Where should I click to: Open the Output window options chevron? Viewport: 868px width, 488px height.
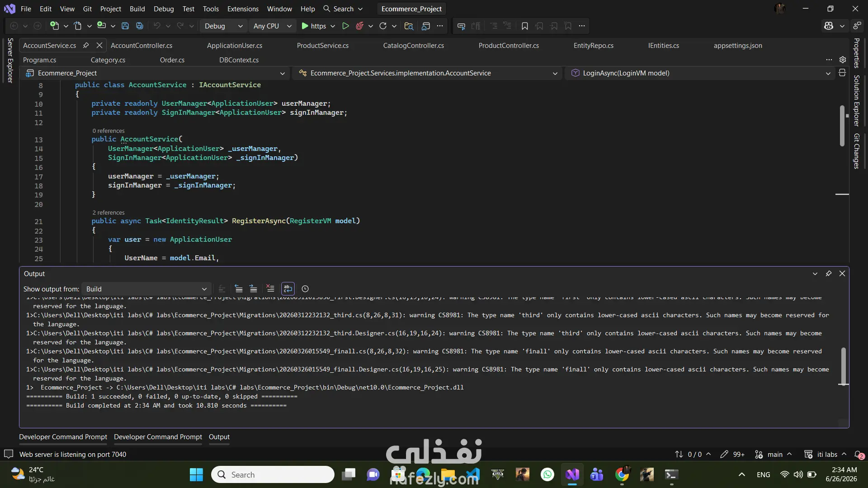[815, 273]
